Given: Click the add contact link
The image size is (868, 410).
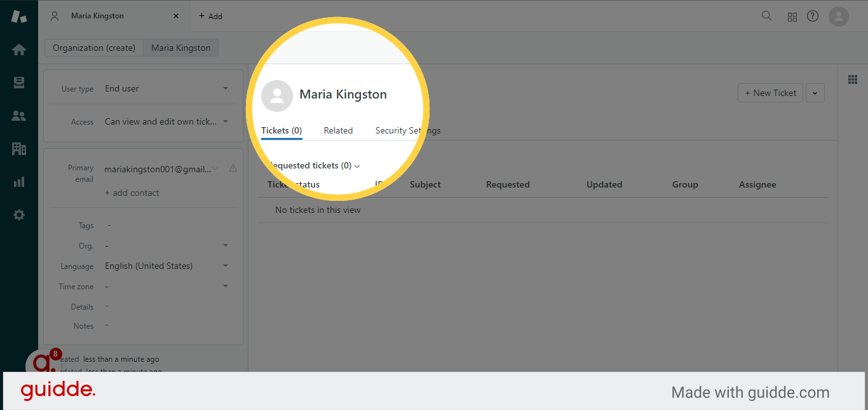Looking at the screenshot, I should pyautogui.click(x=132, y=193).
